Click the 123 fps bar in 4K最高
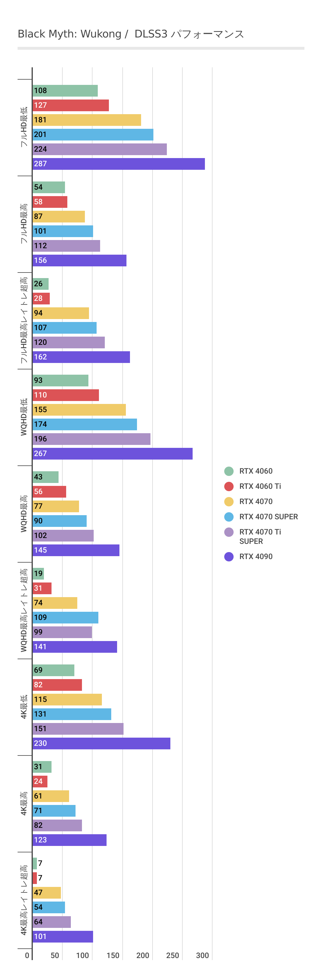The height and width of the screenshot is (980, 322). pyautogui.click(x=70, y=840)
